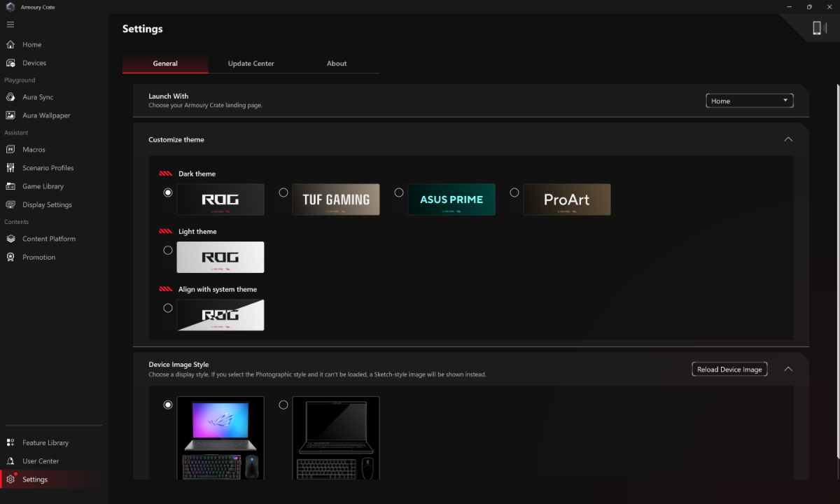
Task: Click the "Customize theme" heading
Action: 176,139
